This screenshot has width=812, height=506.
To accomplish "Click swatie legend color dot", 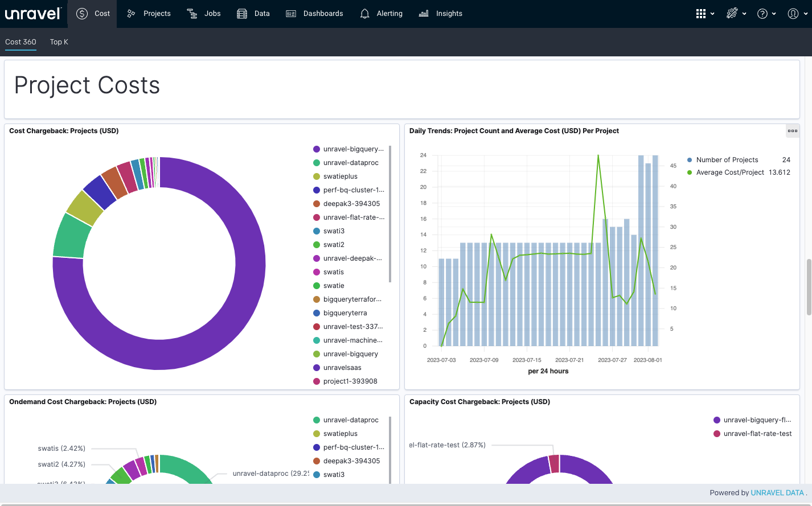I will [x=317, y=286].
